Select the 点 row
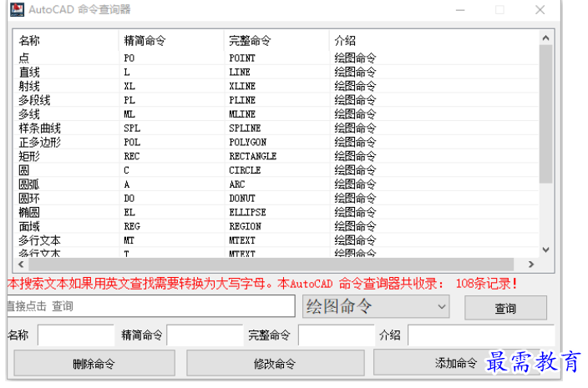 point(276,58)
